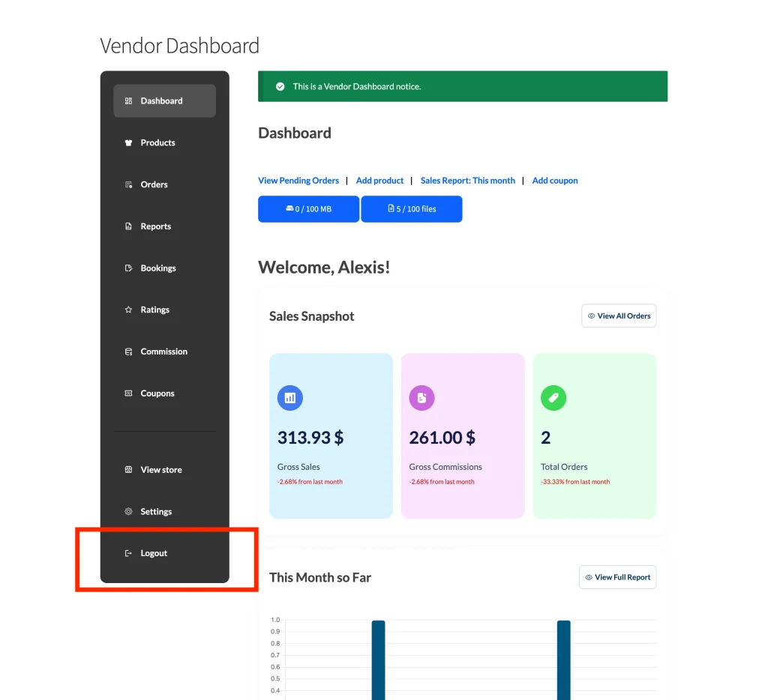Image resolution: width=768 pixels, height=700 pixels.
Task: Open the Bookings section
Action: 164,268
